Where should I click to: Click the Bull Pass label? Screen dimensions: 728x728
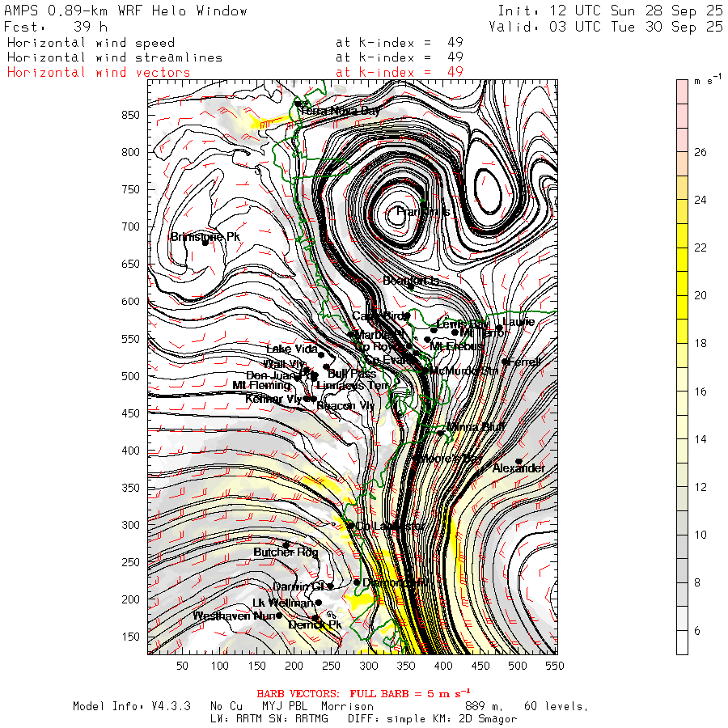(x=352, y=373)
